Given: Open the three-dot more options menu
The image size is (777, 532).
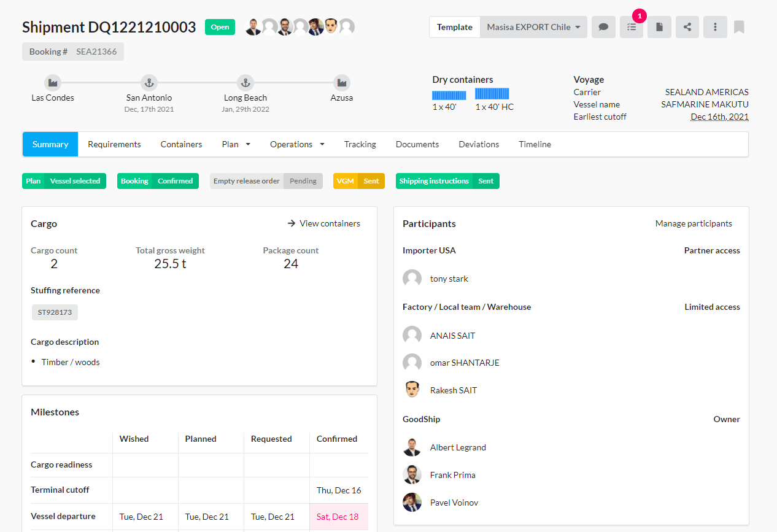Looking at the screenshot, I should [715, 27].
